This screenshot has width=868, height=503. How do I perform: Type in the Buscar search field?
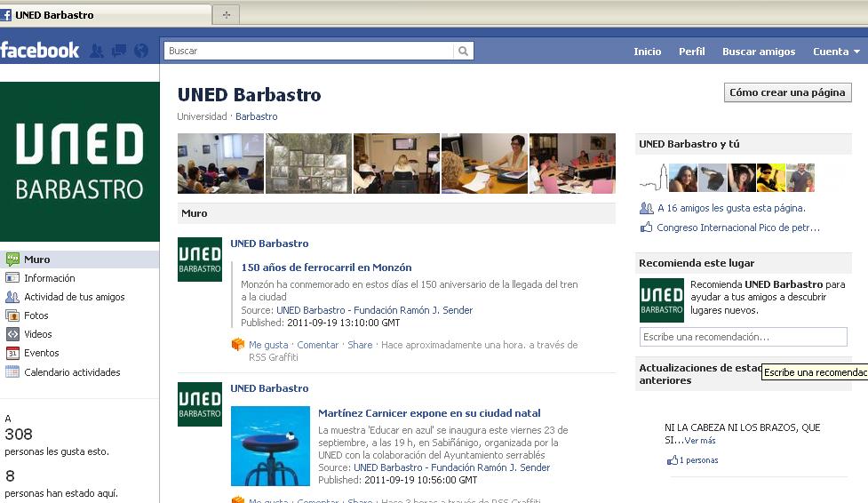309,52
